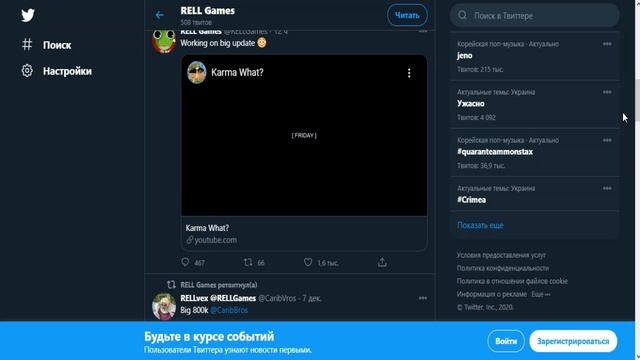Retweet the Working on big update tweet

tap(248, 262)
